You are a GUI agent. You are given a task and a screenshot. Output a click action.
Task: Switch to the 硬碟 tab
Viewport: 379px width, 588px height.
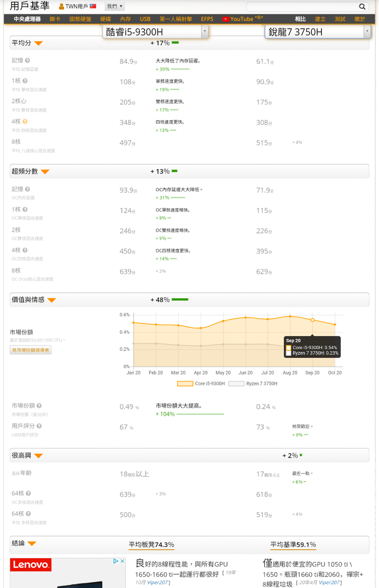106,19
